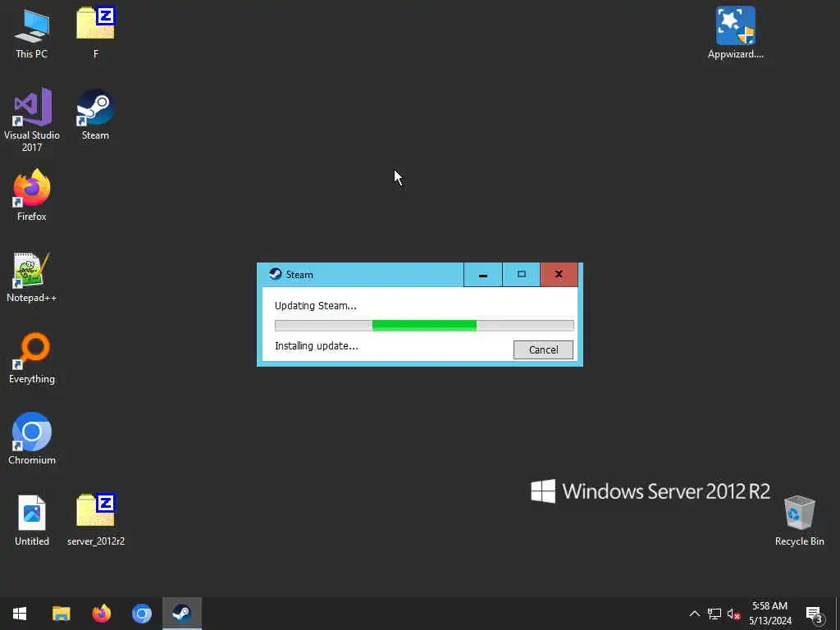The height and width of the screenshot is (630, 840).
Task: Click the Show desktop strip beside notifications
Action: click(x=838, y=614)
